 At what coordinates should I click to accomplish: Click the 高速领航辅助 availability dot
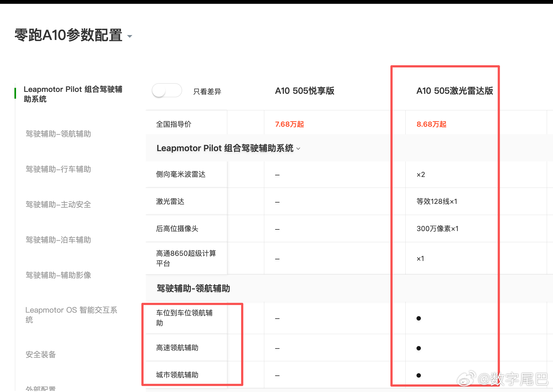pos(418,348)
